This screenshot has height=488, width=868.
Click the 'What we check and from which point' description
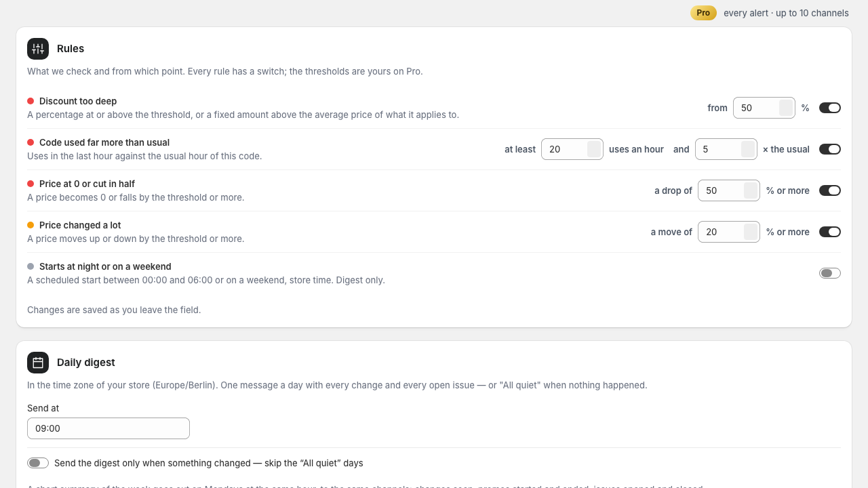pyautogui.click(x=225, y=71)
